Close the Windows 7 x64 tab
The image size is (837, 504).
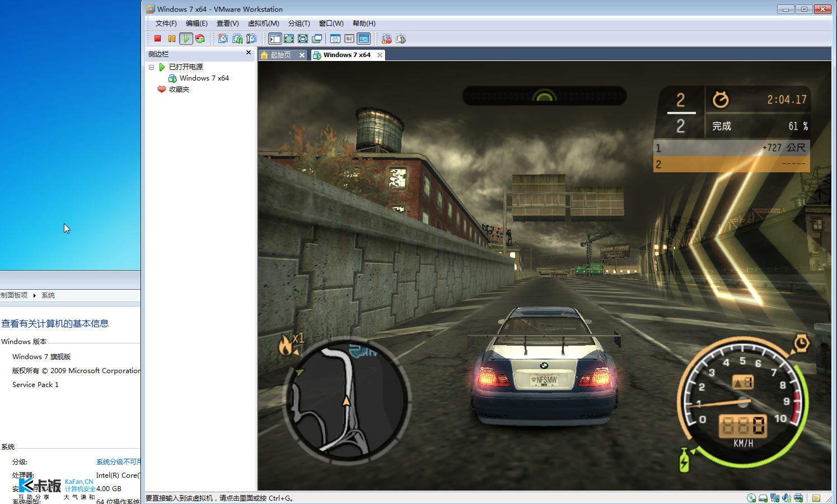[x=380, y=55]
